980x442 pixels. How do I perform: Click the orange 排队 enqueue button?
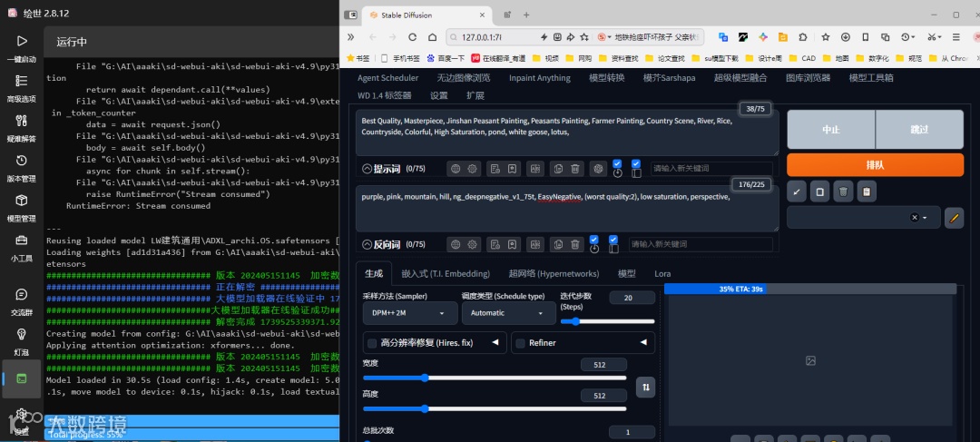point(875,165)
